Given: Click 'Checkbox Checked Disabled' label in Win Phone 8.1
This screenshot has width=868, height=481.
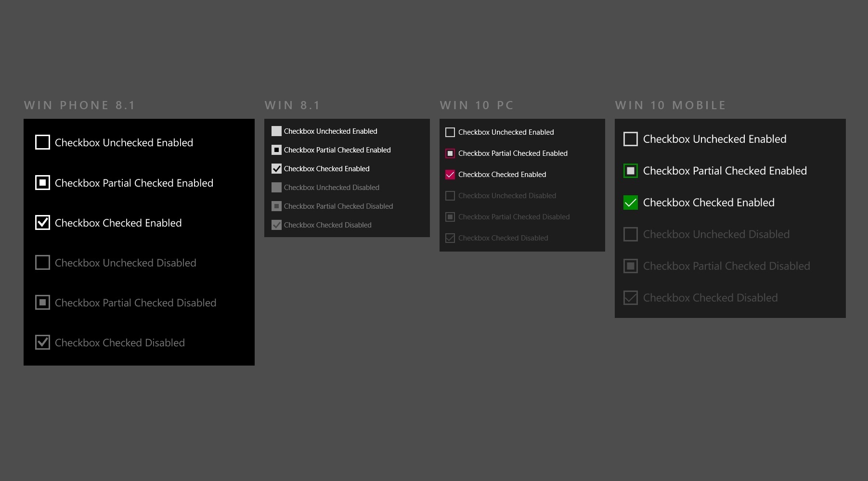Looking at the screenshot, I should click(x=119, y=343).
